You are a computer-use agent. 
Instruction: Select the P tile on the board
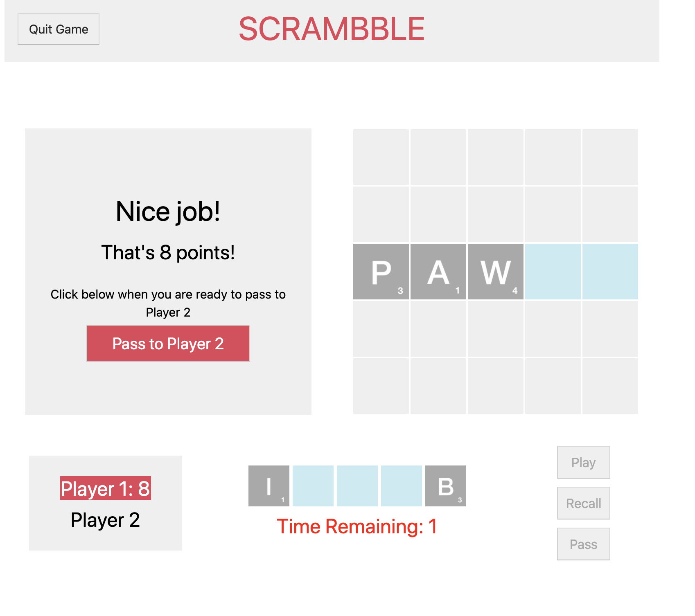[x=381, y=272]
